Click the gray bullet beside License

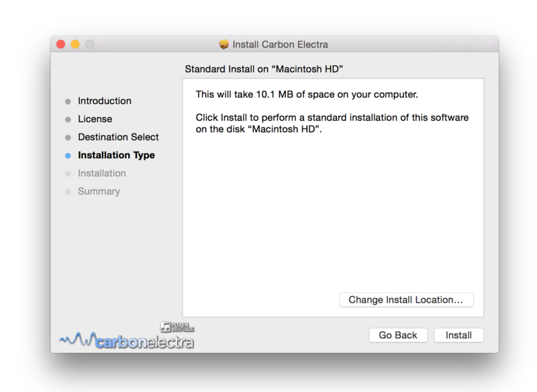68,119
